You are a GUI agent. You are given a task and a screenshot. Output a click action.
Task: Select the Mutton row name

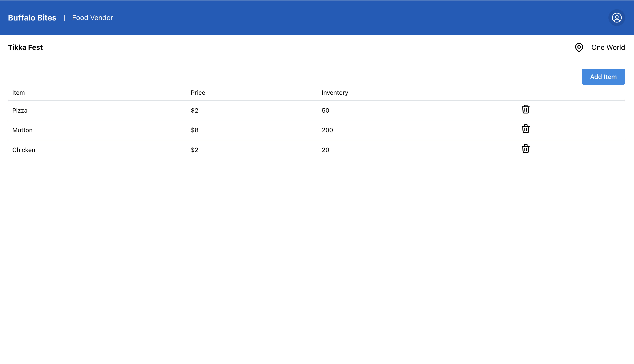(x=22, y=130)
